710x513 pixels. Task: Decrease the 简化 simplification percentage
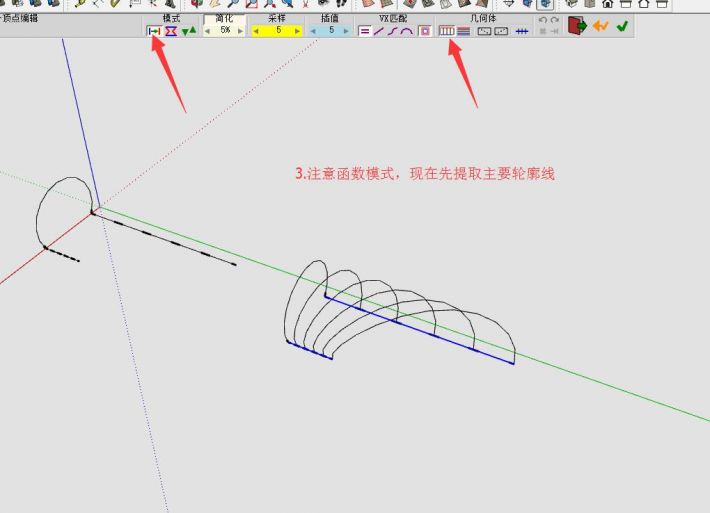tap(208, 31)
